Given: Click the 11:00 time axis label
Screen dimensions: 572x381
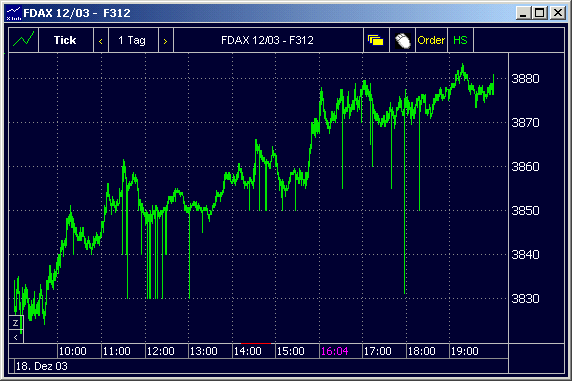Looking at the screenshot, I should pyautogui.click(x=116, y=351).
